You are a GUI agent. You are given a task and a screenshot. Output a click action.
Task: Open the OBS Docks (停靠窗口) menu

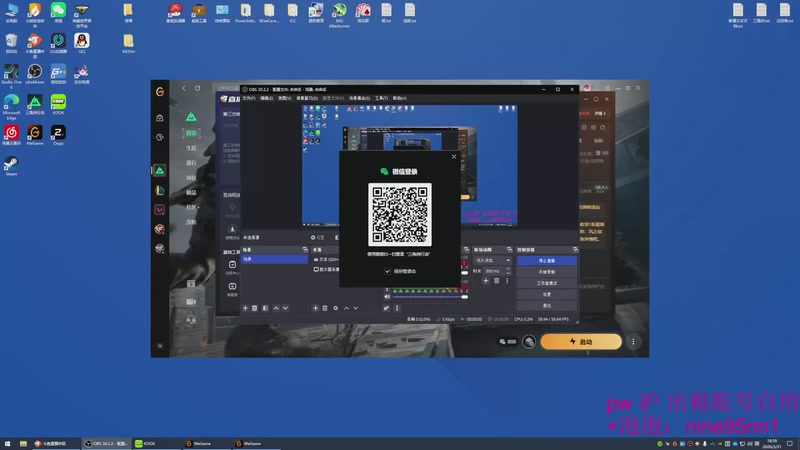307,98
